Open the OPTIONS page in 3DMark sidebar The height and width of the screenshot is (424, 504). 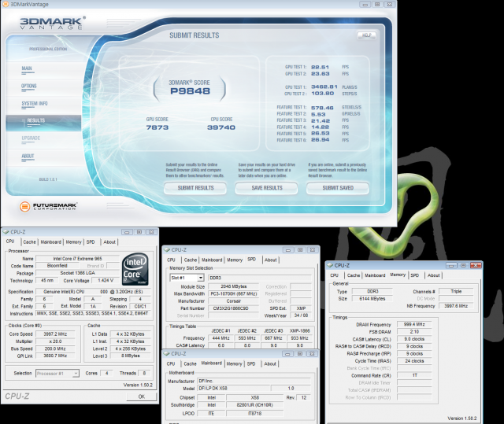[28, 86]
